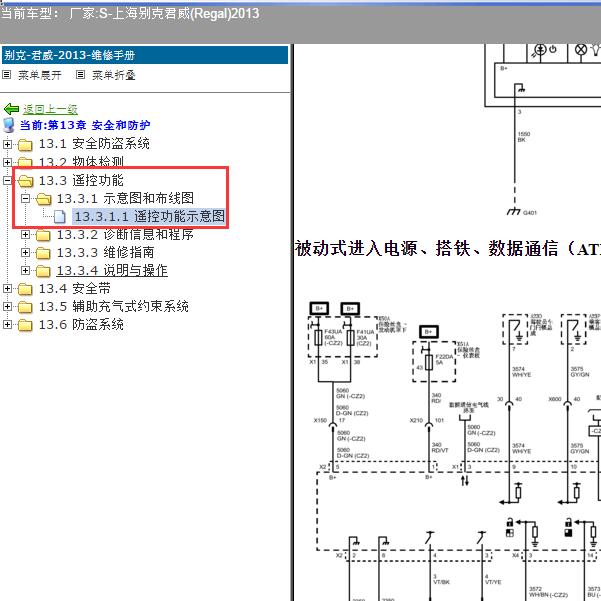Click the 菜单折叠 button
This screenshot has width=601, height=601.
click(x=114, y=75)
